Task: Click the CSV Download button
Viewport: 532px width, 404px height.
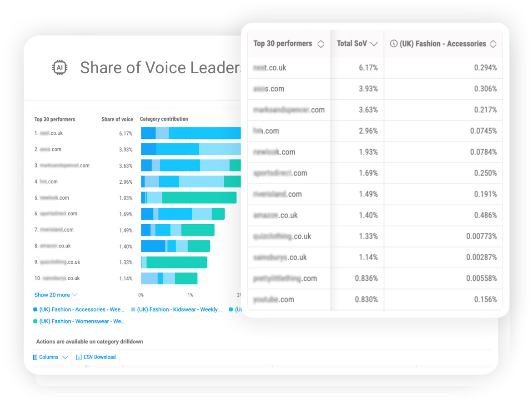Action: (x=95, y=357)
